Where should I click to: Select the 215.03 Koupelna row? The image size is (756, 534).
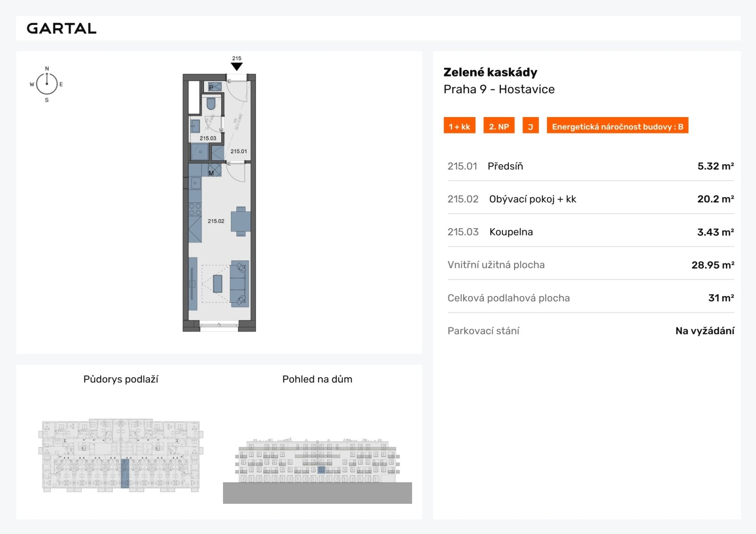click(591, 232)
